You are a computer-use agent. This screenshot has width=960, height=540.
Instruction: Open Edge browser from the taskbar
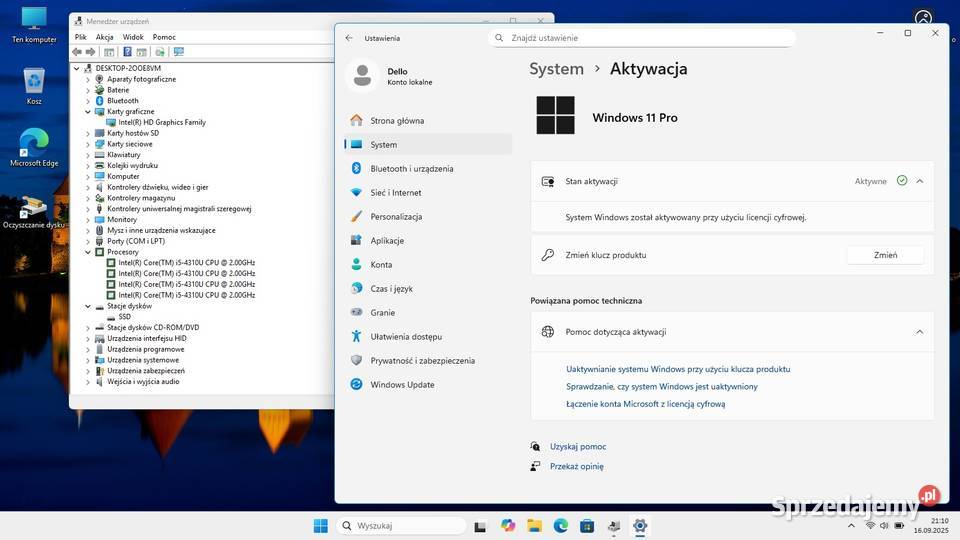tap(561, 525)
